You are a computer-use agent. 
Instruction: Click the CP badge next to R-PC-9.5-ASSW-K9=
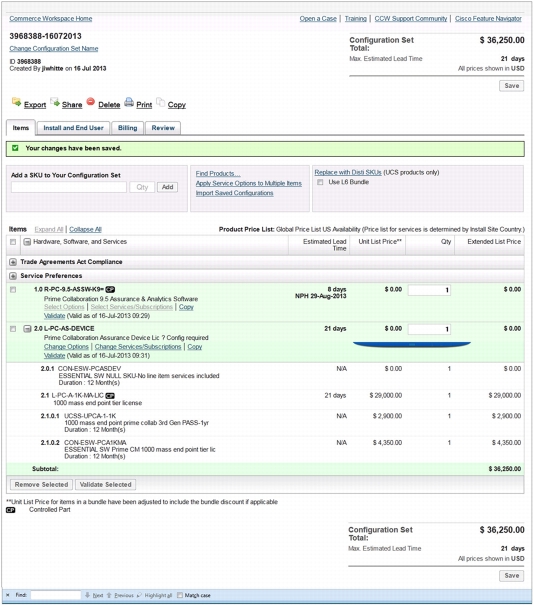click(x=110, y=289)
